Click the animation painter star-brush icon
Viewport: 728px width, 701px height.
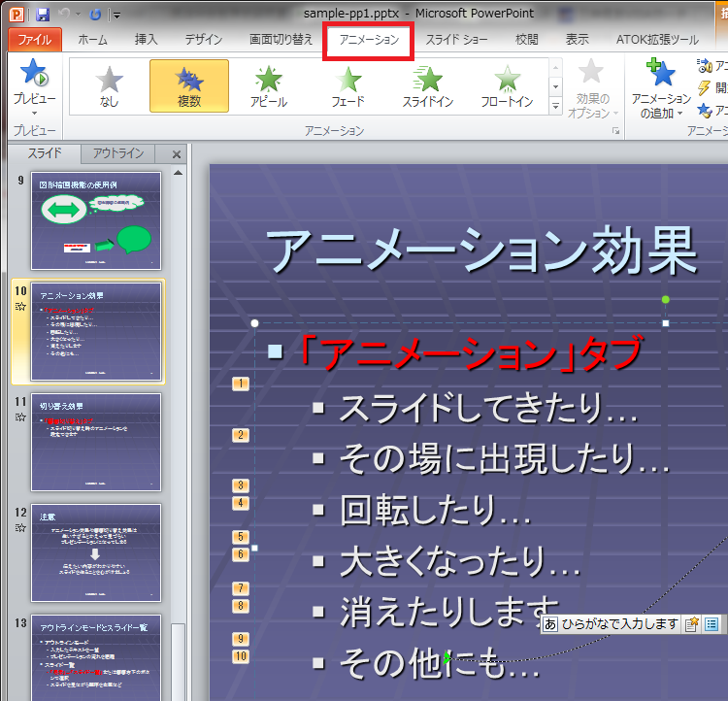(705, 111)
